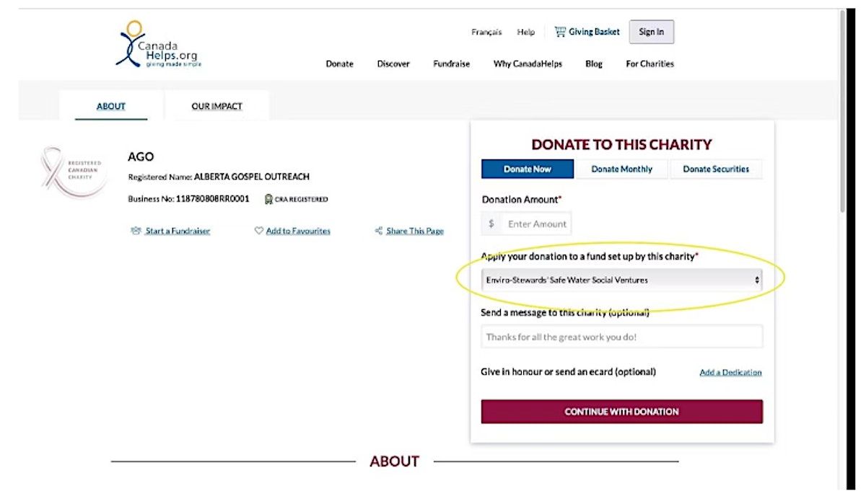Switch to Donate Monthly option

[x=621, y=169]
